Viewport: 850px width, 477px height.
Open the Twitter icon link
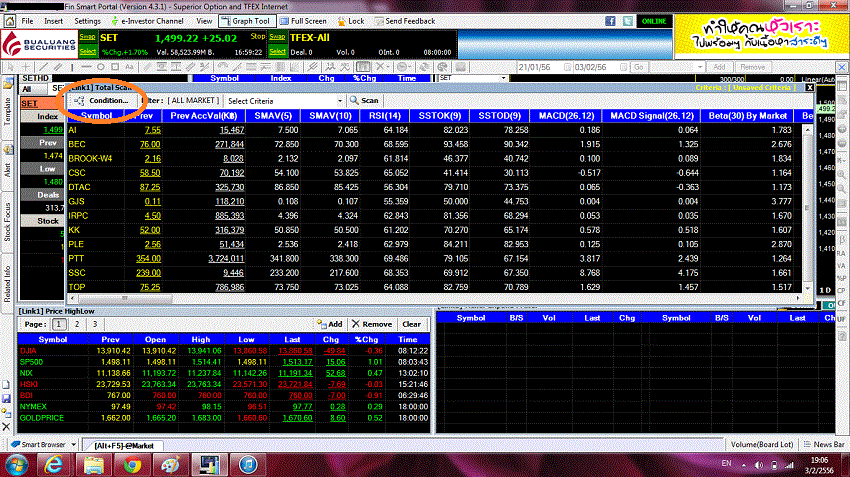pyautogui.click(x=627, y=21)
